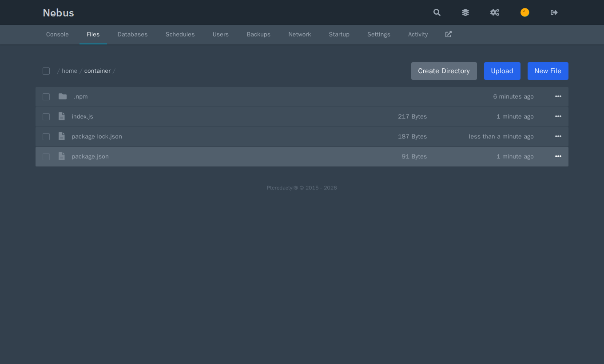Image resolution: width=604 pixels, height=364 pixels.
Task: Select the index.js checkbox
Action: point(46,117)
